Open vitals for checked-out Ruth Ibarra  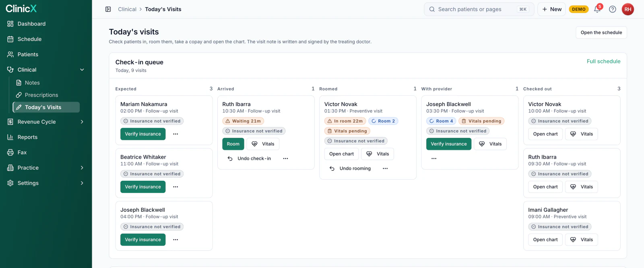tap(582, 187)
